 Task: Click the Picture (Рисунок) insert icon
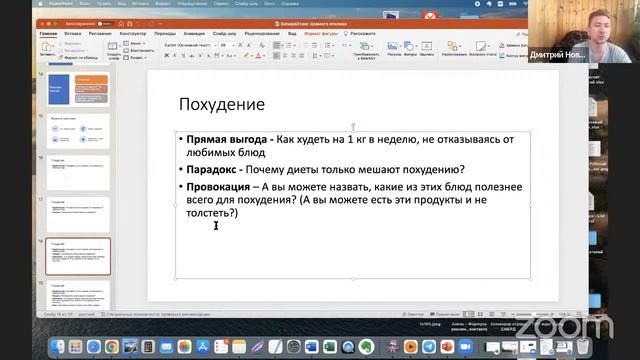393,46
